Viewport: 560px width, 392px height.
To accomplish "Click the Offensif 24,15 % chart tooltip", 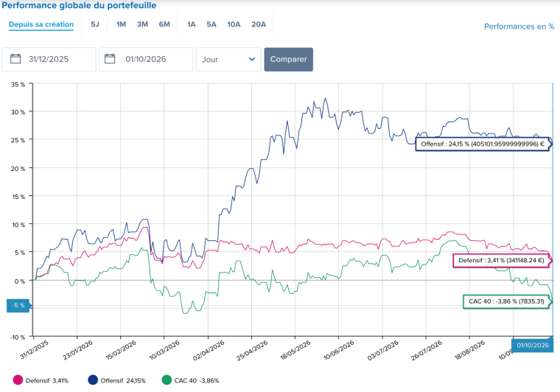I will (x=483, y=144).
